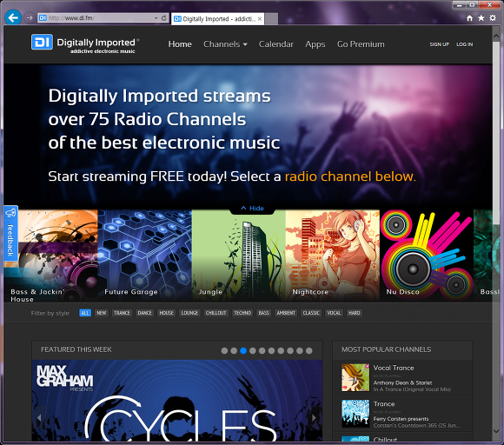Viewport: 504px width, 445px height.
Task: Select the Digitally Imported browser tab
Action: (217, 19)
